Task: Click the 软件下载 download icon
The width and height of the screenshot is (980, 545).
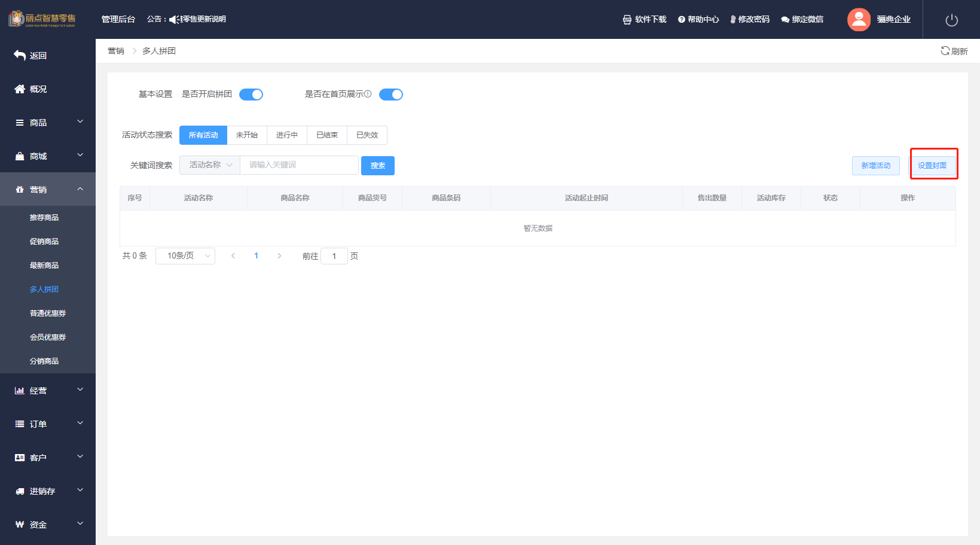Action: pyautogui.click(x=627, y=20)
